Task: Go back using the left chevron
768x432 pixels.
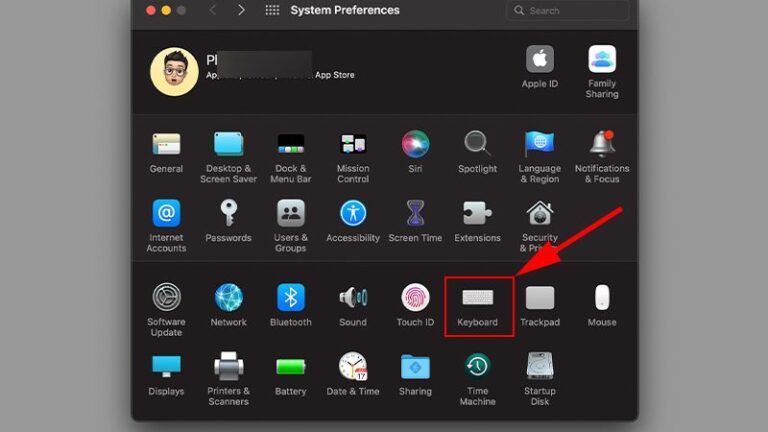Action: (x=212, y=11)
